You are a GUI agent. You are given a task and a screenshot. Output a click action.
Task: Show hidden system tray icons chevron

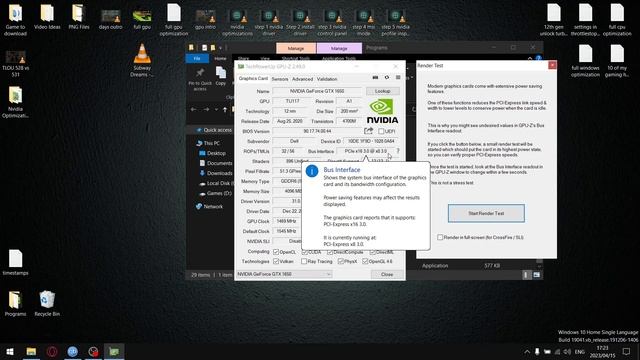click(527, 351)
